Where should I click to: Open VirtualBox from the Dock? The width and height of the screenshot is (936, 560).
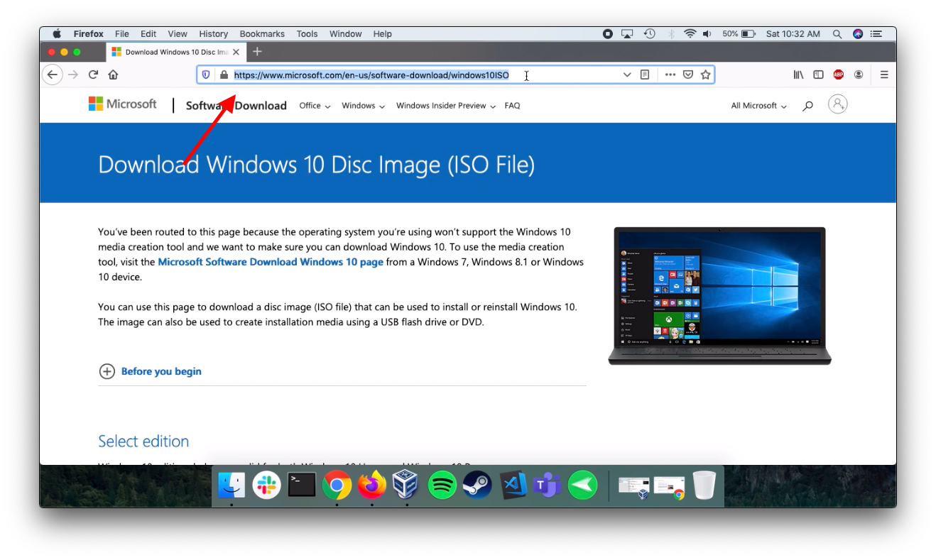pyautogui.click(x=406, y=485)
